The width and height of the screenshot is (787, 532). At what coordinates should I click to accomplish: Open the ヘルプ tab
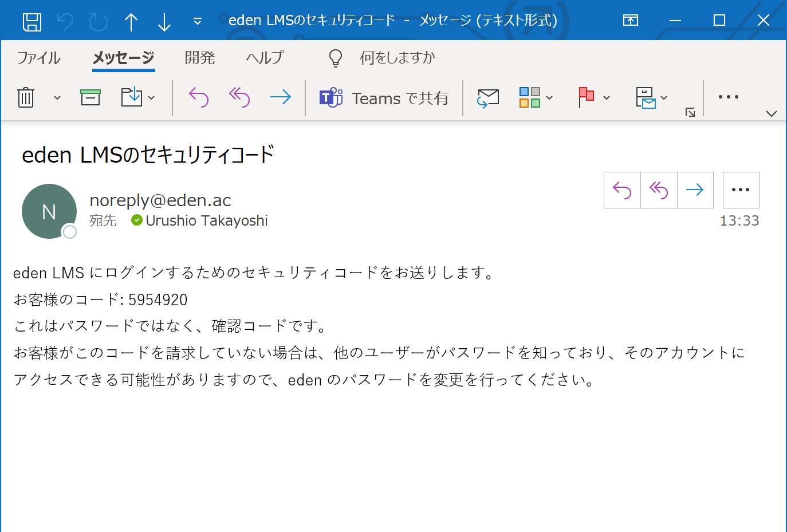[265, 58]
